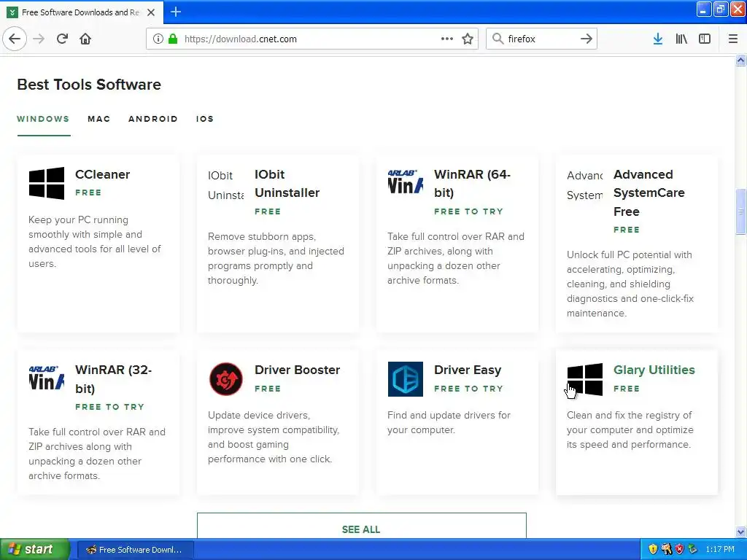
Task: Click the FREE label under Driver Booster
Action: click(268, 389)
